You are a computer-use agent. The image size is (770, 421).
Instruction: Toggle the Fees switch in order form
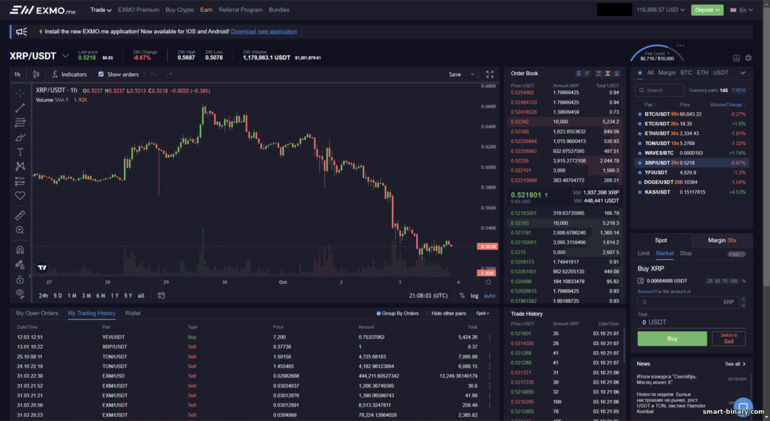[x=736, y=254]
